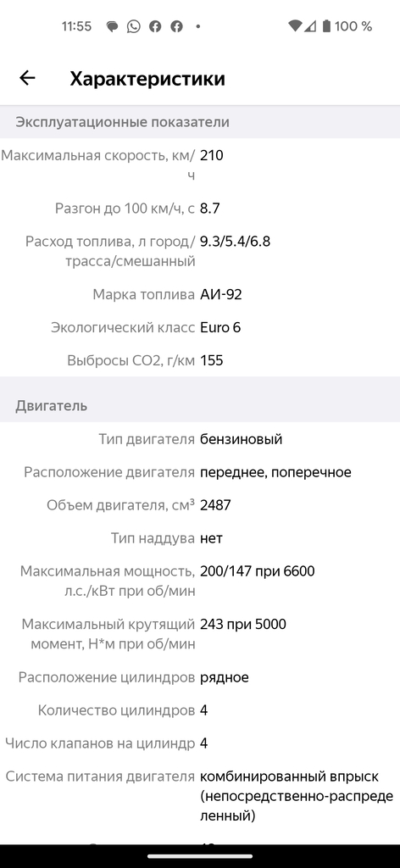Tap the Euro 6 ecological class value
This screenshot has width=400, height=868.
coord(220,328)
